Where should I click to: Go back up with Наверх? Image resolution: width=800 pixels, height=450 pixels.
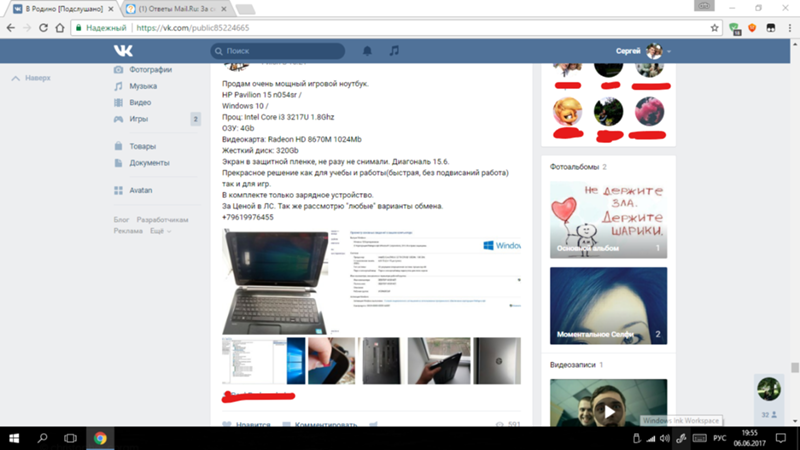[31, 78]
